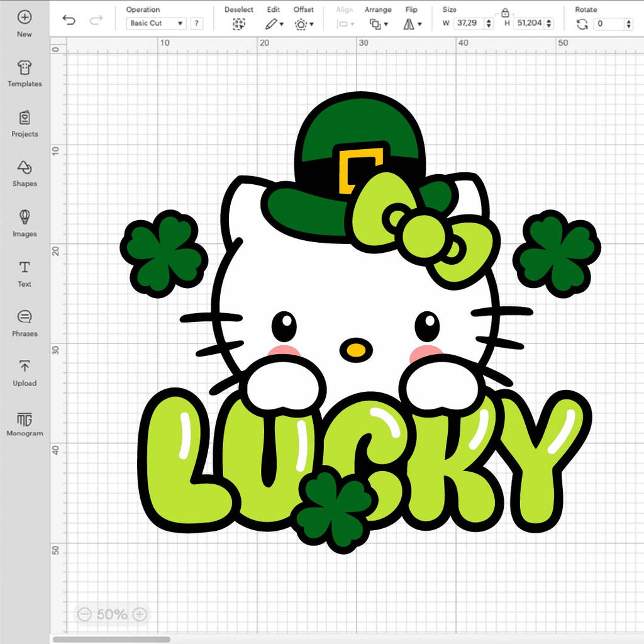Viewport: 644px width, 644px height.
Task: Open the Flip menu
Action: [412, 24]
